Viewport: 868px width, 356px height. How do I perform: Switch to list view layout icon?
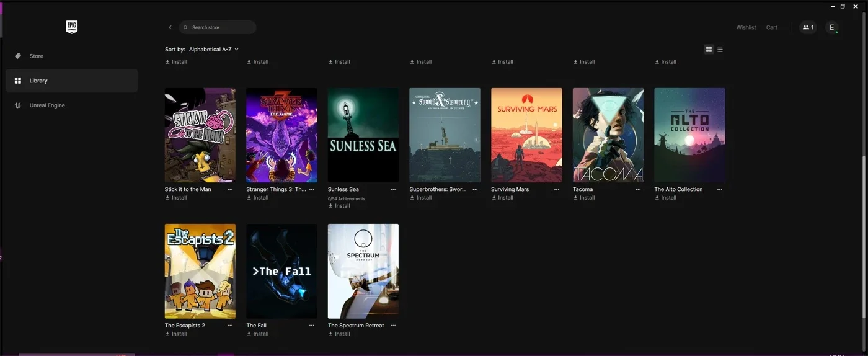click(x=720, y=49)
